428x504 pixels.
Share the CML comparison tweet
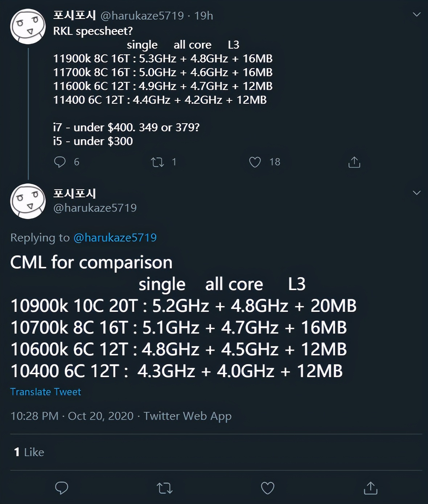(370, 488)
